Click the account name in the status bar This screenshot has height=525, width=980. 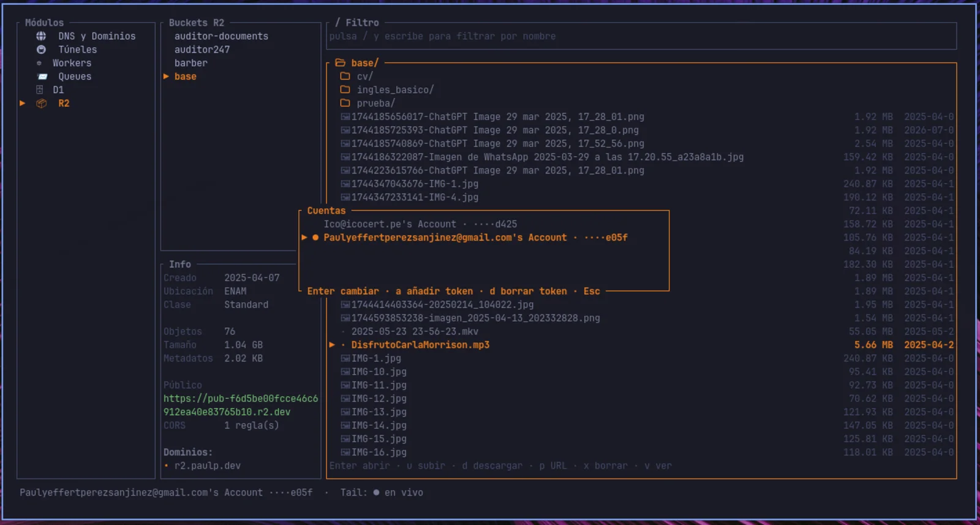click(166, 493)
